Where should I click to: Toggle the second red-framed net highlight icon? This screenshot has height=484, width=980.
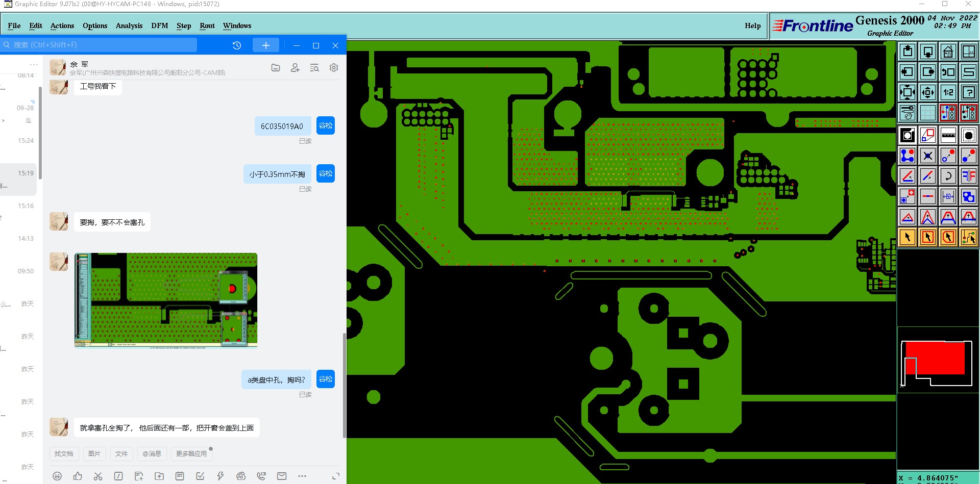[x=969, y=113]
